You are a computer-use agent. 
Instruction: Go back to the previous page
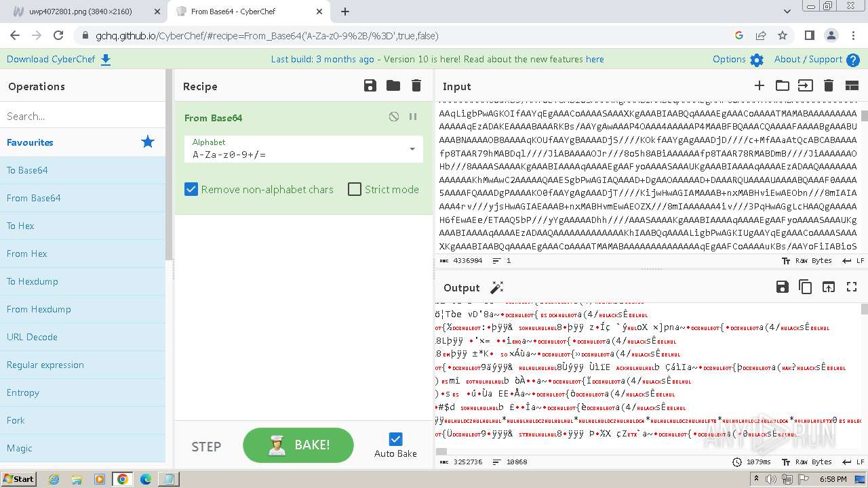15,35
